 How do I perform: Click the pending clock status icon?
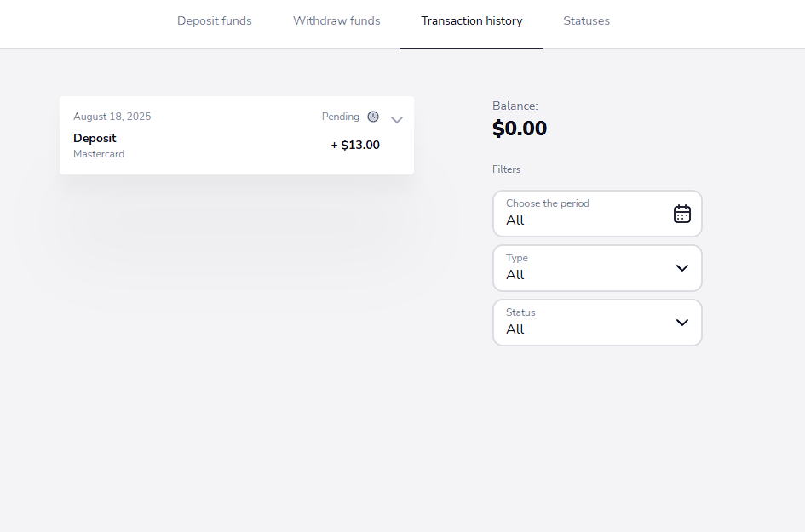pyautogui.click(x=373, y=117)
